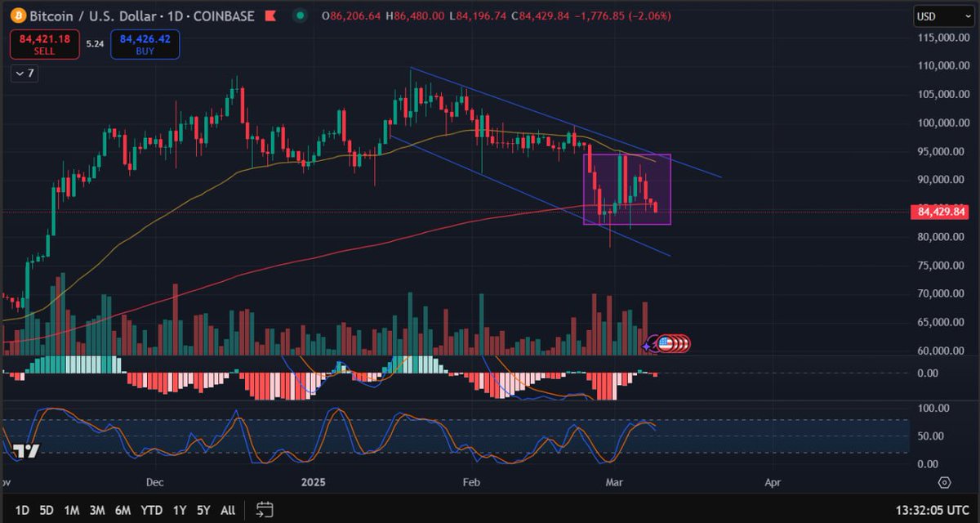Open chart settings hexagon gear icon
This screenshot has width=980, height=523.
[944, 482]
